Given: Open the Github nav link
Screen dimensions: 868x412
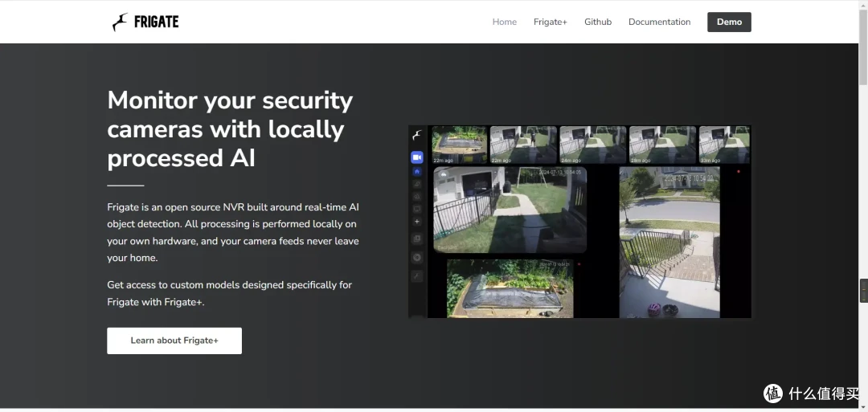Looking at the screenshot, I should [598, 22].
